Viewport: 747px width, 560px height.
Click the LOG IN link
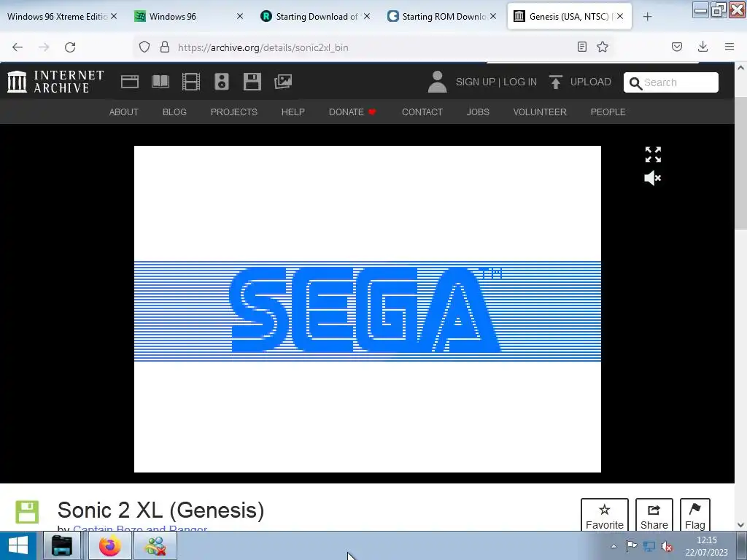click(x=519, y=82)
